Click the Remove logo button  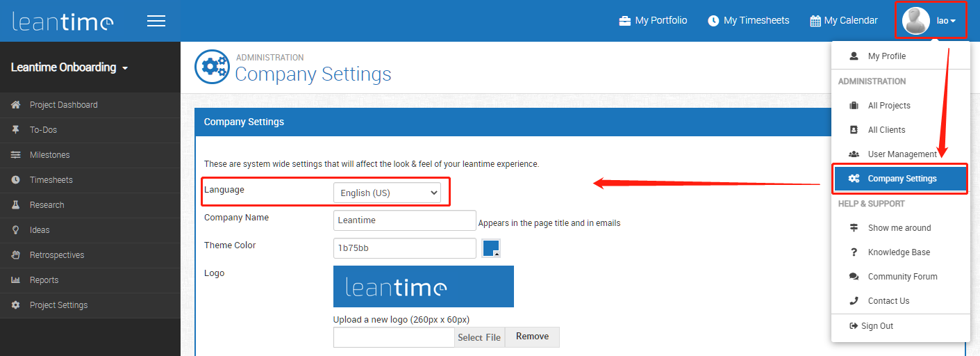point(532,337)
